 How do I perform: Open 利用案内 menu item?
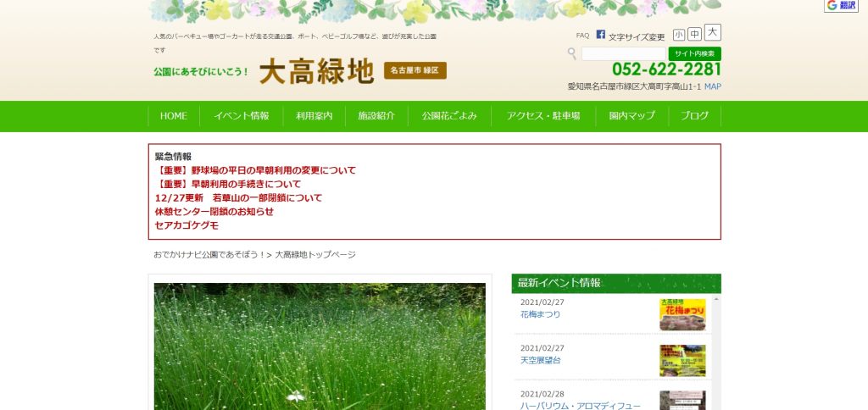point(314,116)
